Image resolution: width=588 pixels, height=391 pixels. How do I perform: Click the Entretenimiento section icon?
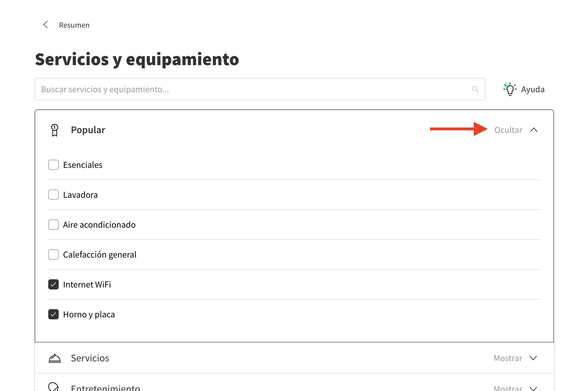pos(54,387)
